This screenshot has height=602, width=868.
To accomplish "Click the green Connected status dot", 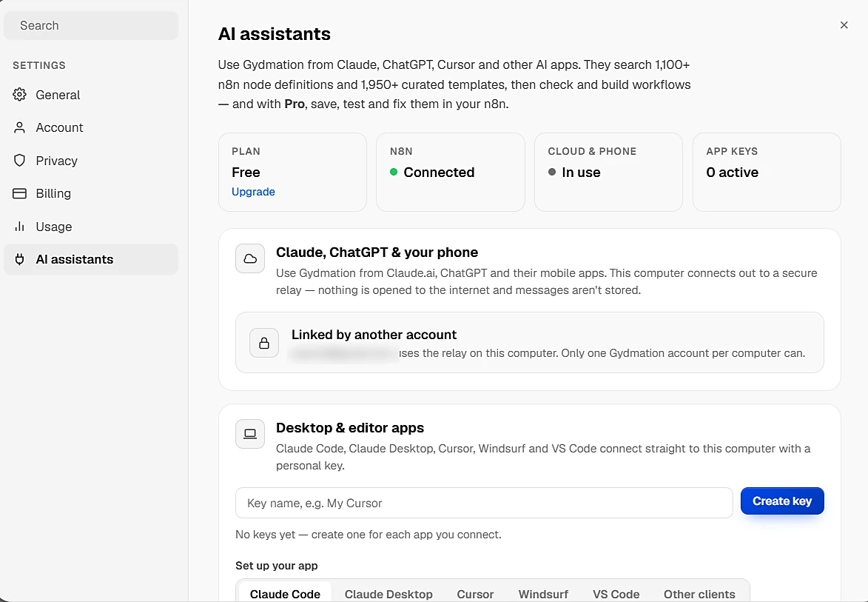I will (394, 172).
